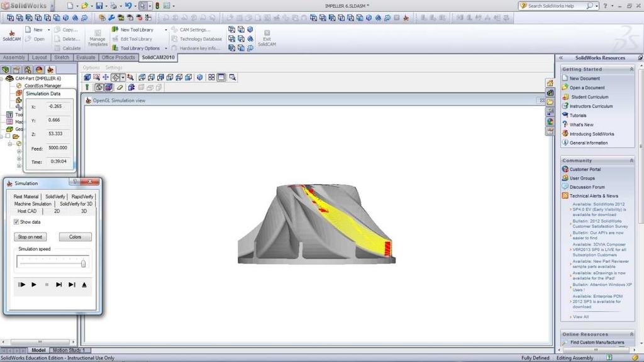Screen dimensions: 644x362
Task: Click Play in Simulation dialog
Action: click(34, 285)
